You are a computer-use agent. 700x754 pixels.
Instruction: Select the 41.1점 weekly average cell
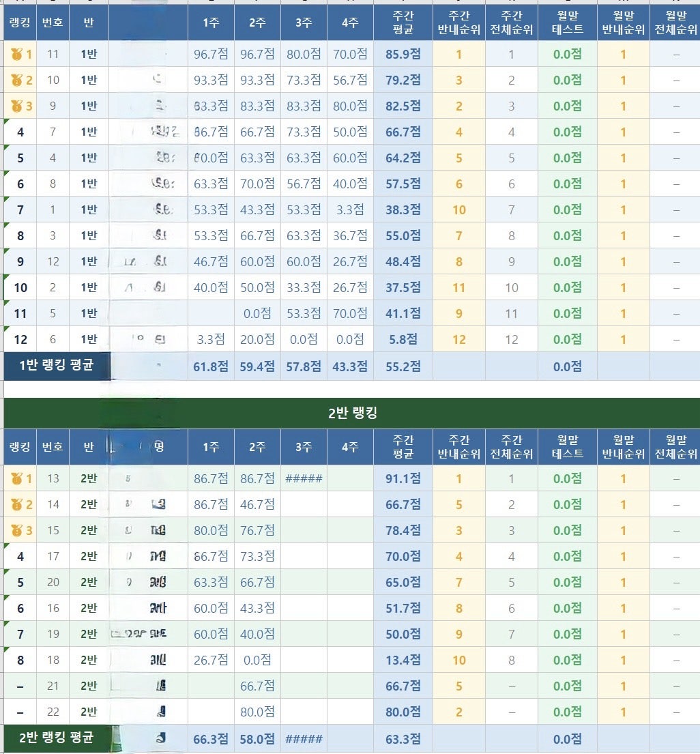pyautogui.click(x=403, y=313)
